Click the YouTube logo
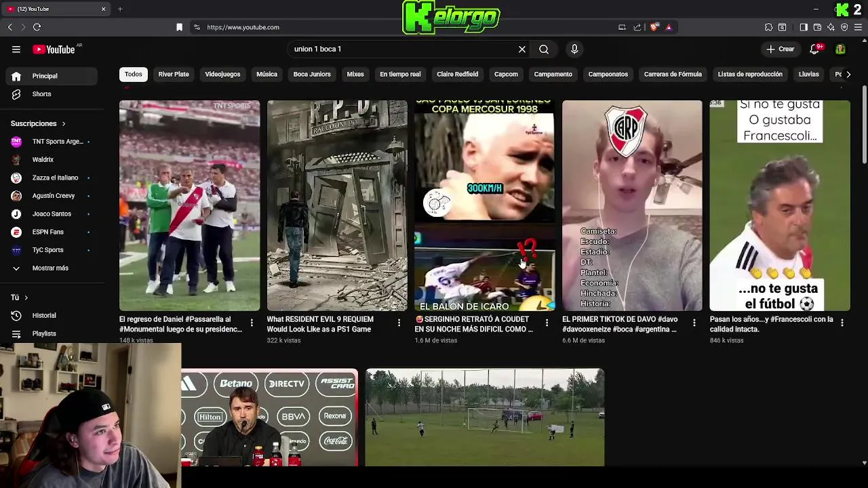 pyautogui.click(x=54, y=49)
